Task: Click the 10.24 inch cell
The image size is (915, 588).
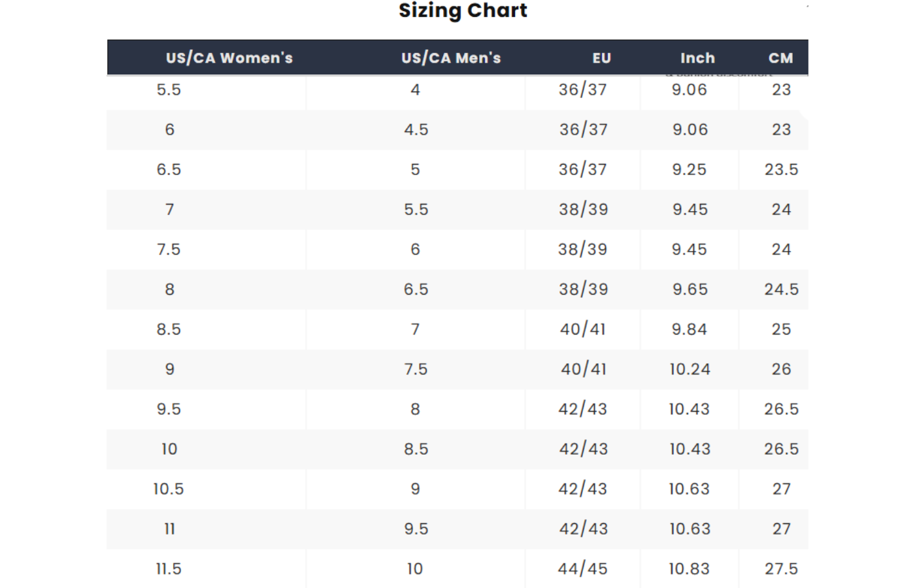Action: click(x=690, y=369)
